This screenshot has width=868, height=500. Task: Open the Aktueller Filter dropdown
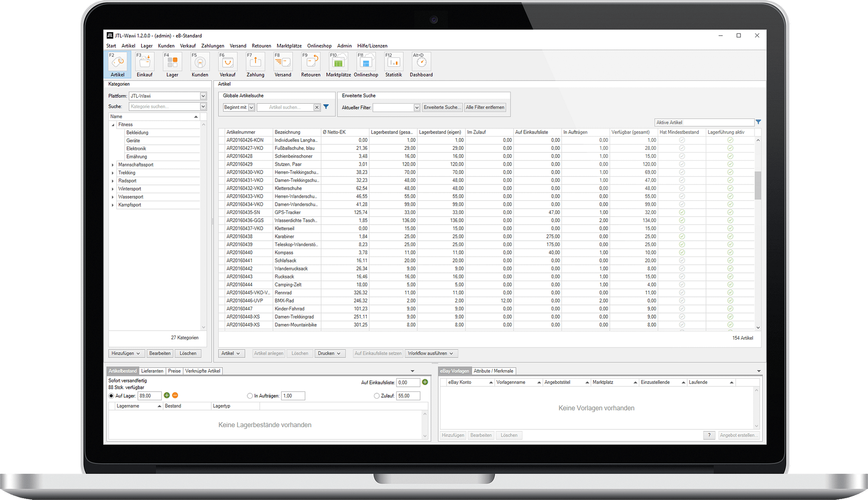[417, 108]
